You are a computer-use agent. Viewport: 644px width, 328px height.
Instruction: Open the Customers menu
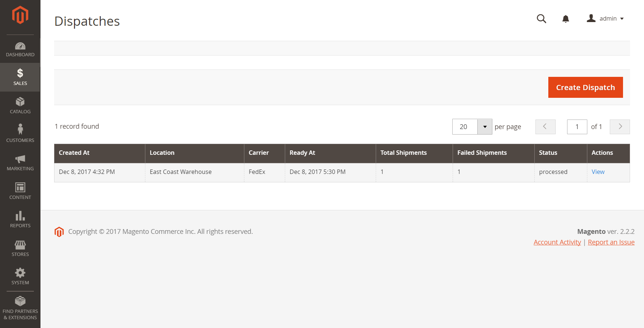20,134
